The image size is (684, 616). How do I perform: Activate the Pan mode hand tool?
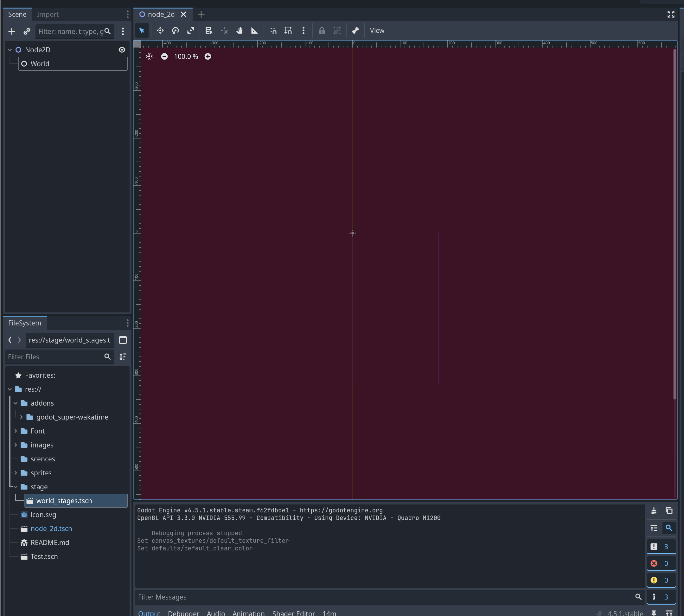click(239, 30)
